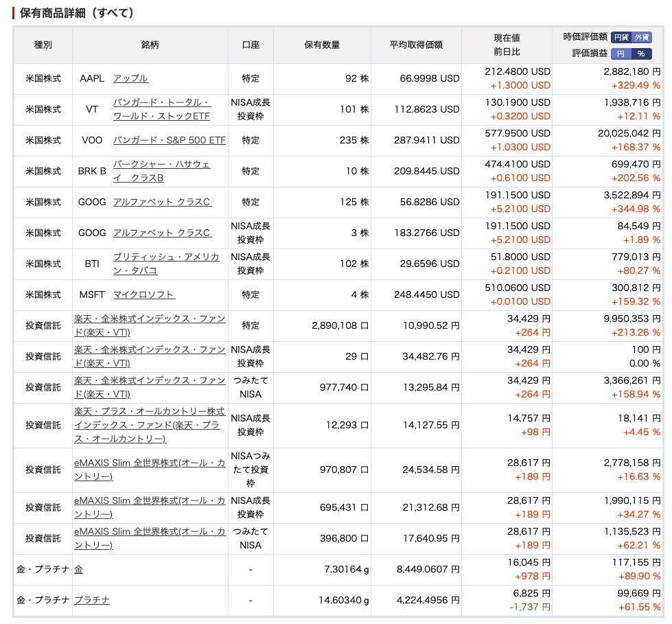
Task: Click the +329.49 % gain value
Action: tap(636, 85)
